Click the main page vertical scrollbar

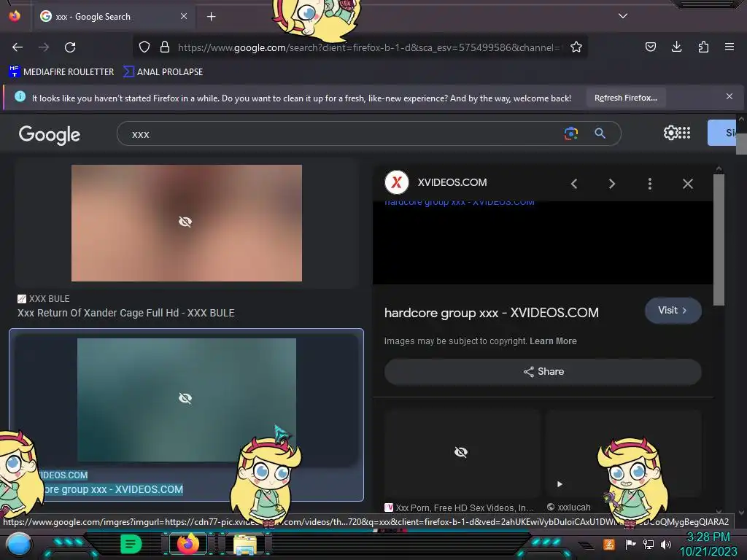click(741, 144)
